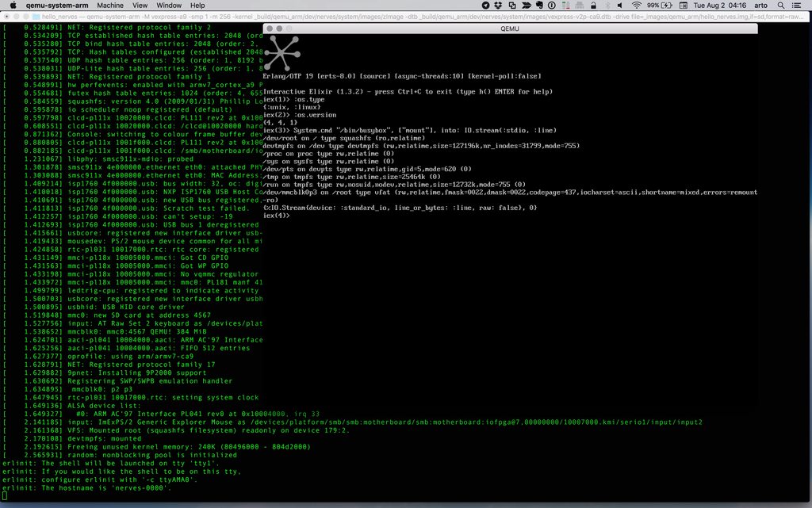
Task: Click the padlock icon in menu bar
Action: [x=592, y=6]
